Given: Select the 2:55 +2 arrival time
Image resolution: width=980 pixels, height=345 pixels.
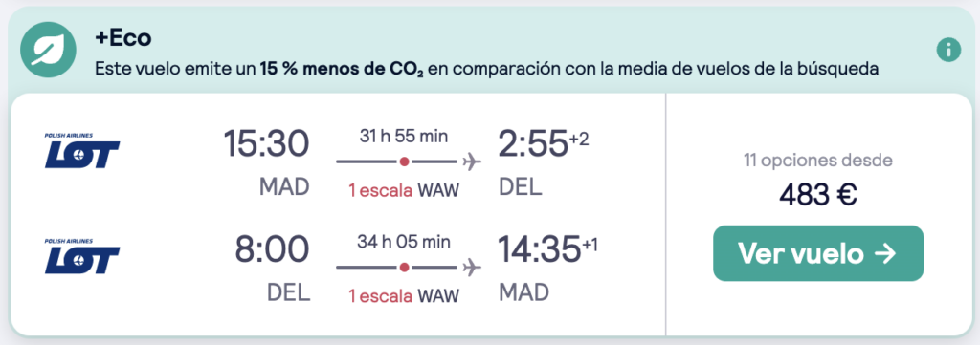Looking at the screenshot, I should click(544, 144).
